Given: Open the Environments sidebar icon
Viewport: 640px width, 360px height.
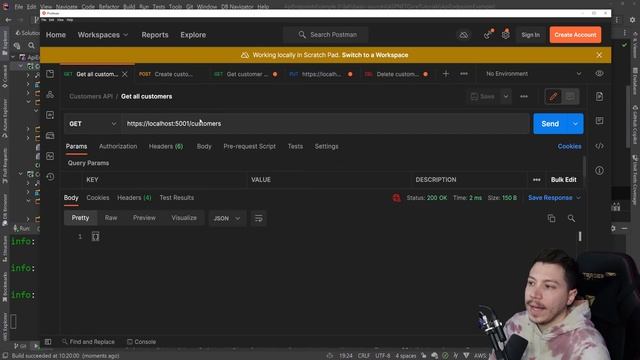Looking at the screenshot, I should (x=50, y=115).
